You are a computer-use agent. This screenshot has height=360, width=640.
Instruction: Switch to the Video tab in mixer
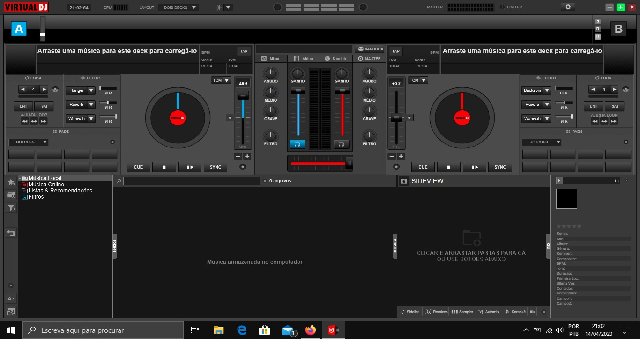303,58
